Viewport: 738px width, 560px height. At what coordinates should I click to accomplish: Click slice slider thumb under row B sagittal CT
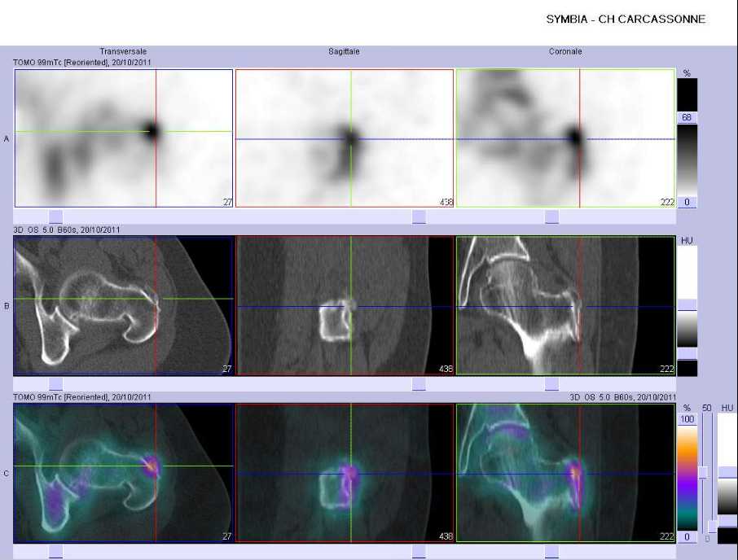[x=419, y=384]
